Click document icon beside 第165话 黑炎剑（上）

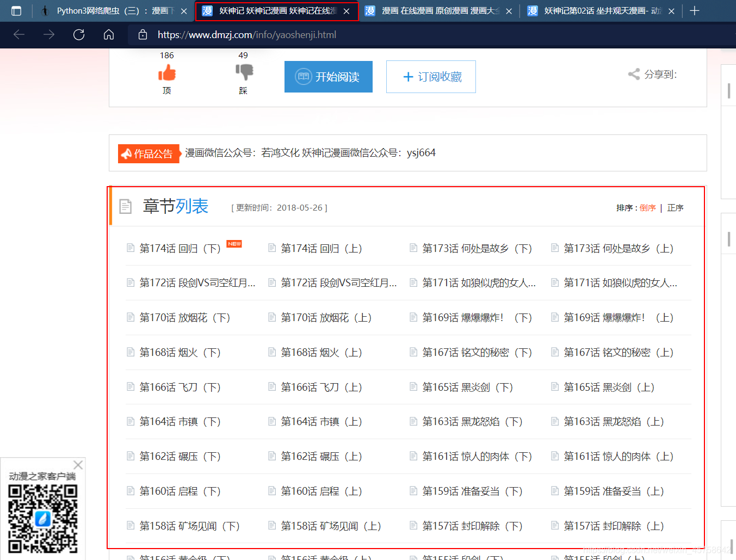[x=555, y=387]
